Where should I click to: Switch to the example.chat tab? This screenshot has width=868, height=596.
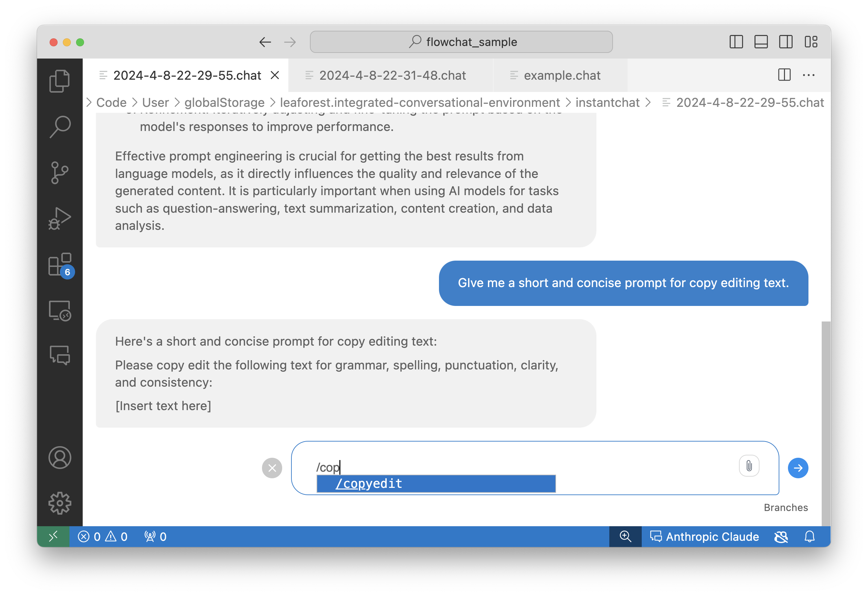[x=562, y=75]
